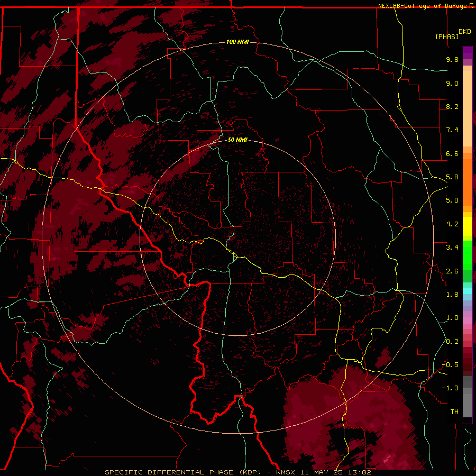This screenshot has width=476, height=476.
Task: Pick the bright green segment of the color bar
Action: point(467,255)
